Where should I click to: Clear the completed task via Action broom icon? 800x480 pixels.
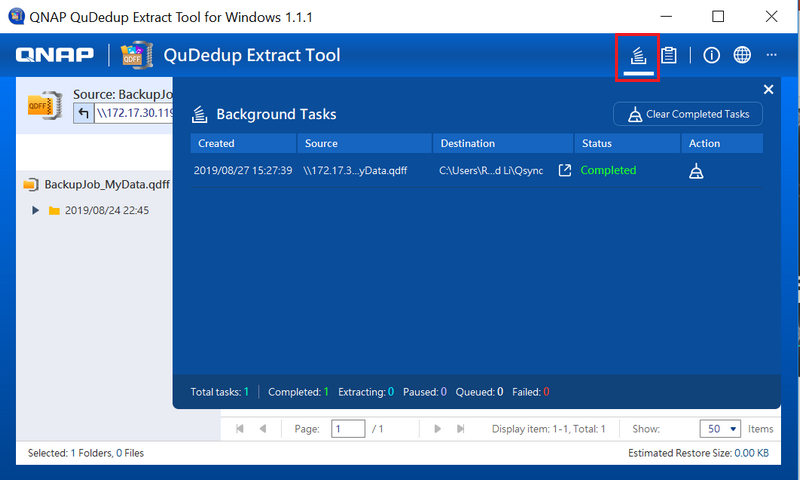click(x=696, y=171)
